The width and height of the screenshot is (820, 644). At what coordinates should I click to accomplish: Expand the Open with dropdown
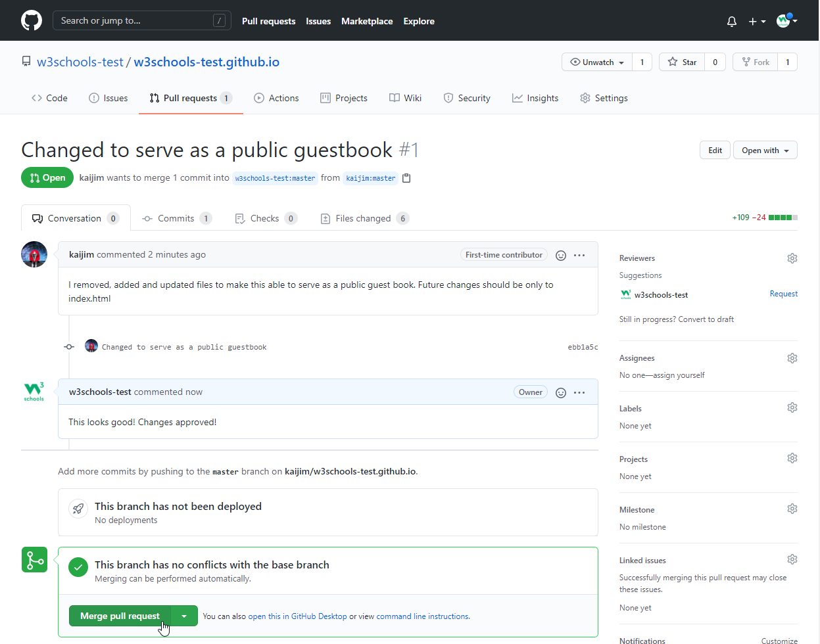pyautogui.click(x=765, y=150)
